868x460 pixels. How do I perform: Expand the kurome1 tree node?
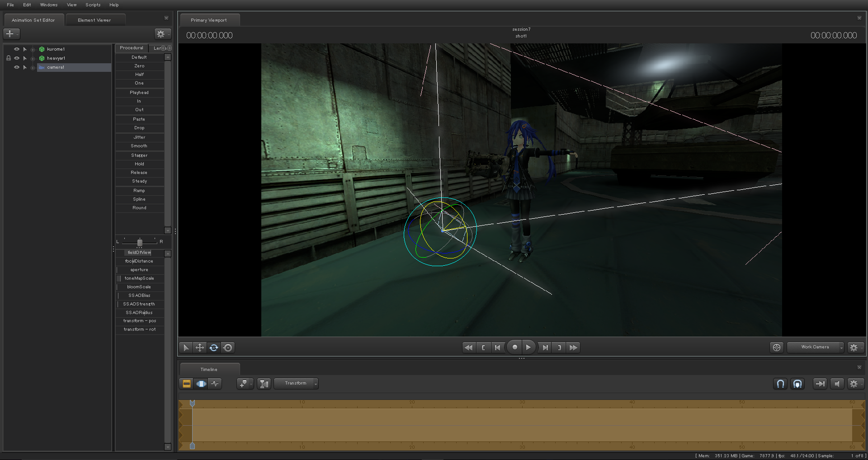33,50
